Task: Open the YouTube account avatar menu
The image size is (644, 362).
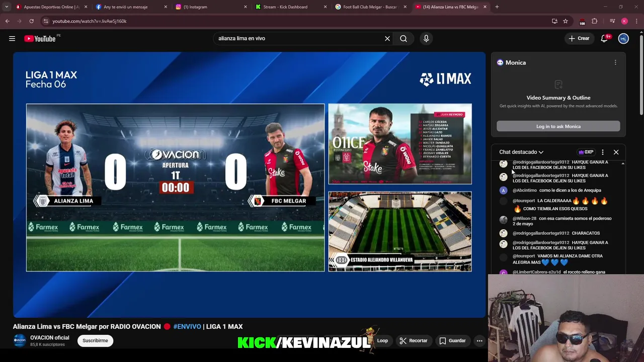Action: (x=623, y=38)
